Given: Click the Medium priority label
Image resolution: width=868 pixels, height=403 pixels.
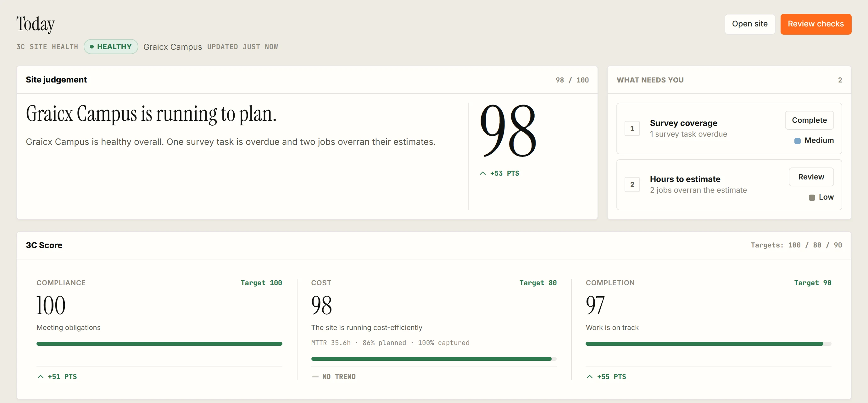Looking at the screenshot, I should pyautogui.click(x=819, y=140).
